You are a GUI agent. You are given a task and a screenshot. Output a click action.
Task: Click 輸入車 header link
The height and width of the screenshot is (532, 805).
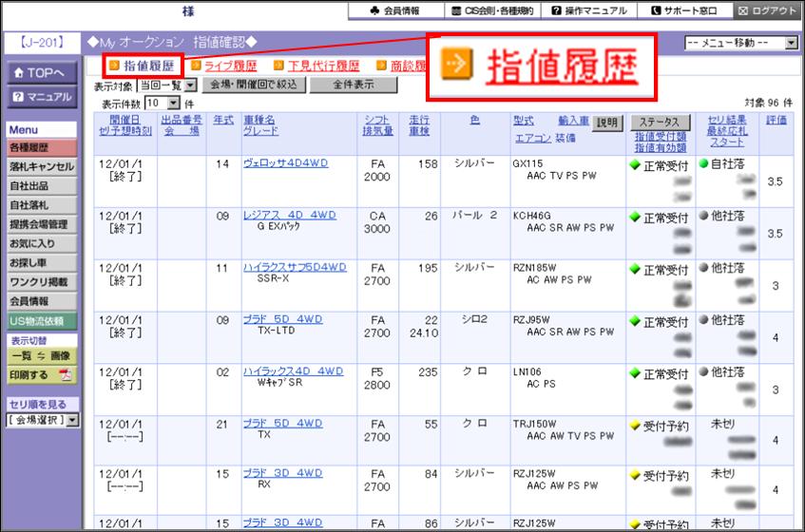click(573, 120)
